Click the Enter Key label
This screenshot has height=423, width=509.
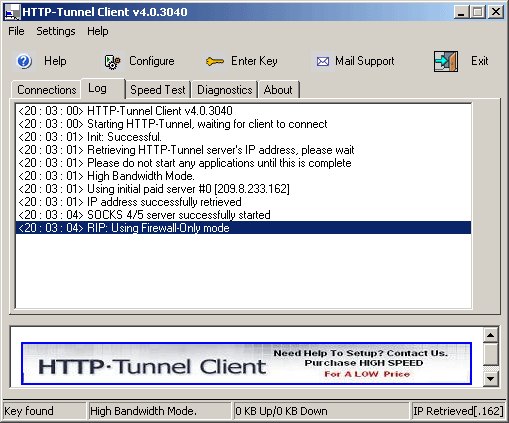pyautogui.click(x=254, y=61)
